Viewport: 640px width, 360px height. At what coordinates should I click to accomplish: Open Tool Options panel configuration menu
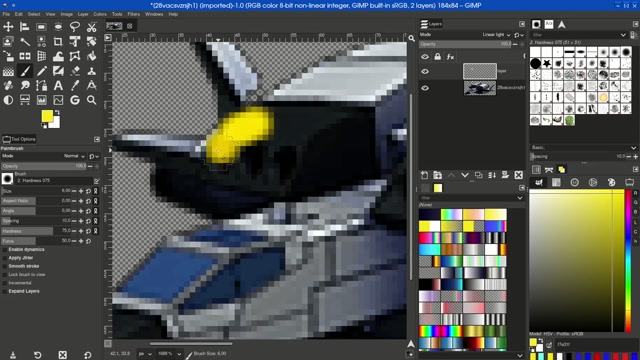click(97, 139)
